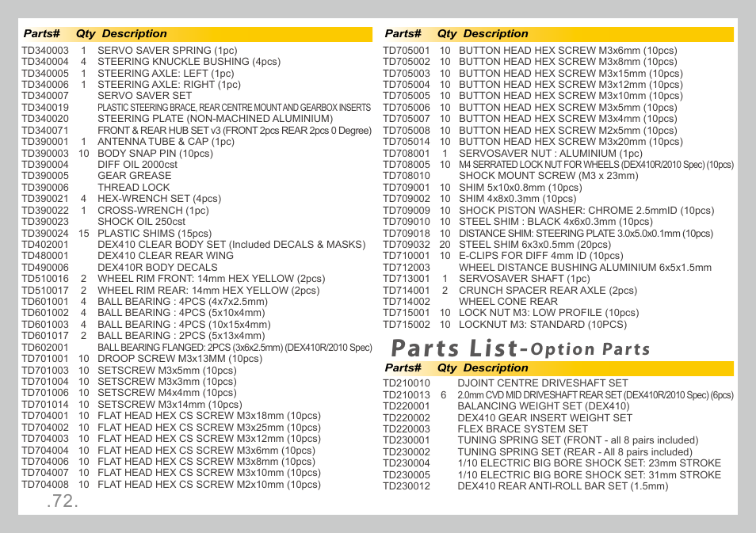Select part number TD340003

tap(45, 50)
